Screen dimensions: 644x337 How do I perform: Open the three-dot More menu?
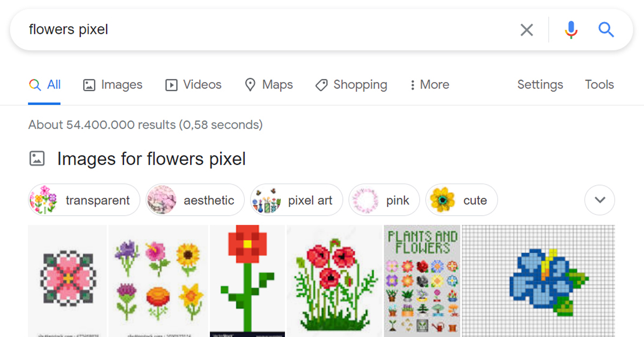coord(429,85)
